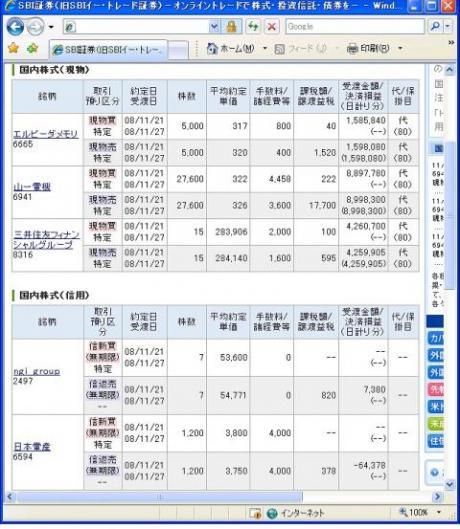460x529 pixels.
Task: Click the 銘柄 column header in 現物 table
Action: point(47,96)
